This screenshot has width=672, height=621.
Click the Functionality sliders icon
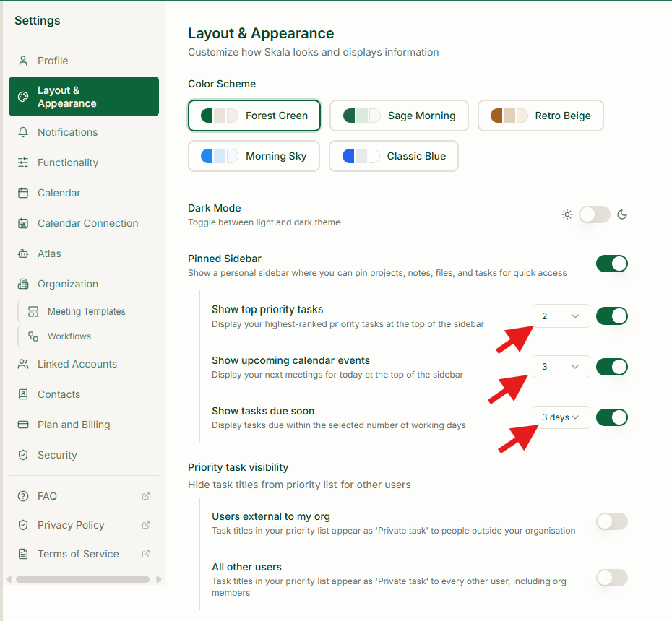pyautogui.click(x=23, y=162)
